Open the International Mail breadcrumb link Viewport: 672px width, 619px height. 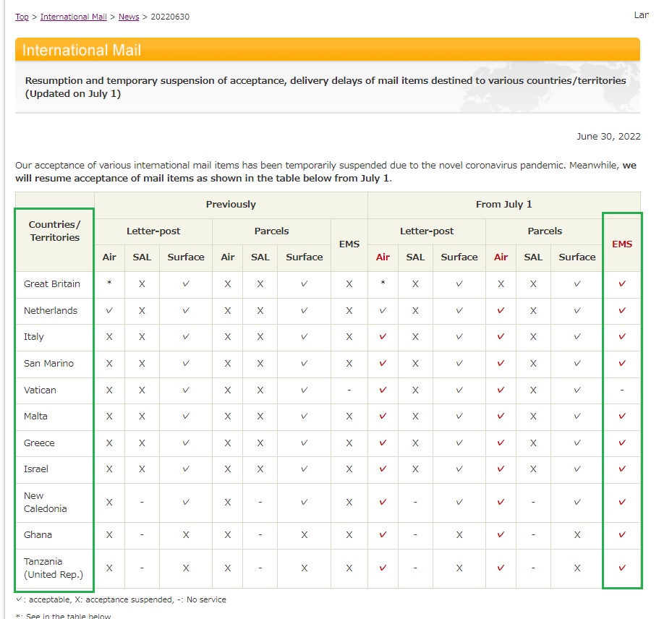point(73,17)
